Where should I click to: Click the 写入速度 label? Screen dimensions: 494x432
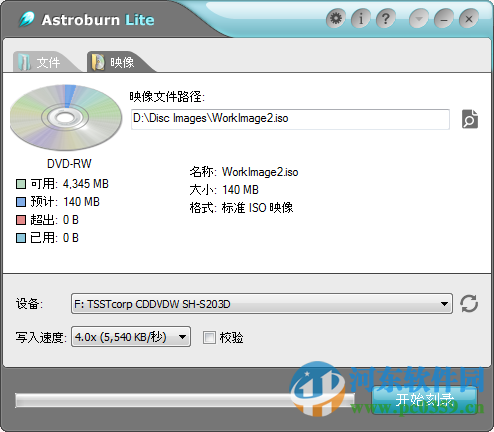(x=41, y=337)
